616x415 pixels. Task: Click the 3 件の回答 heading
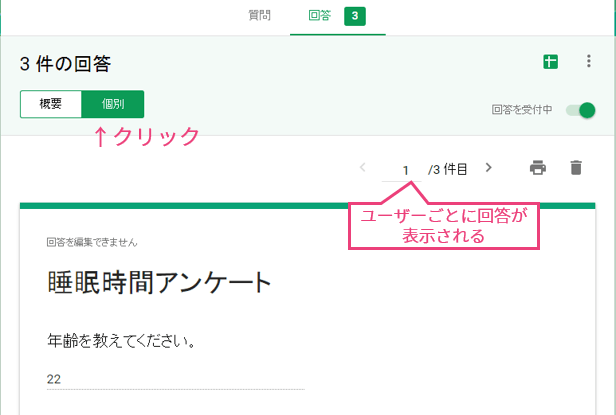(65, 64)
